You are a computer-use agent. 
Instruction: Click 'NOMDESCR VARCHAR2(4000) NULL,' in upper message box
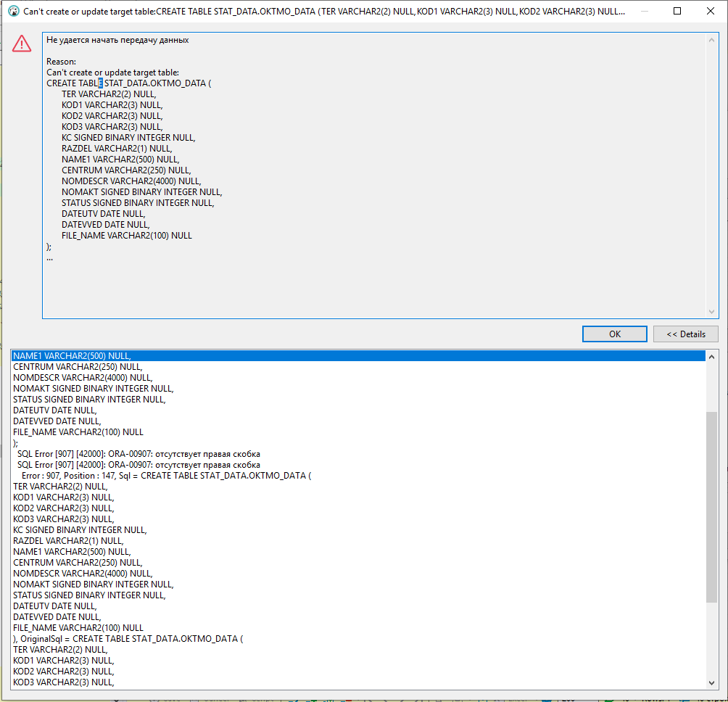coord(131,181)
